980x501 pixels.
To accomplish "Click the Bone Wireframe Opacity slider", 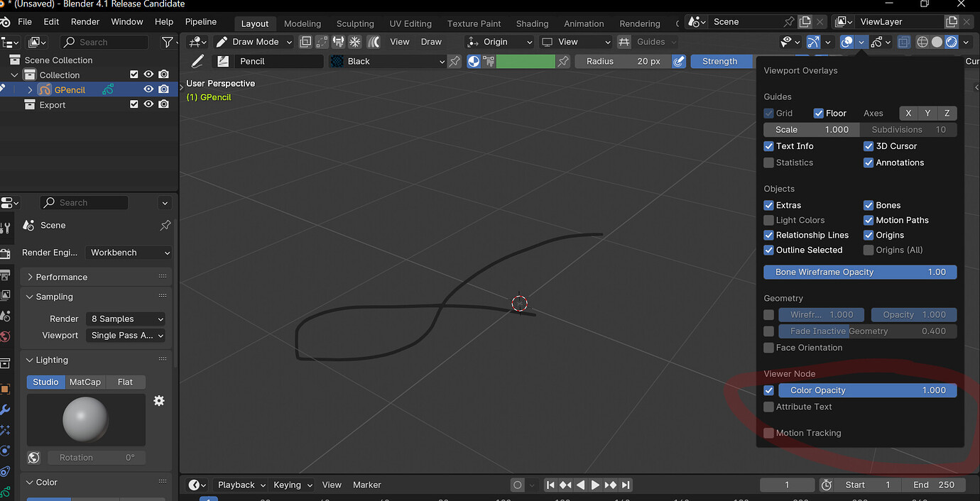I will [x=860, y=272].
